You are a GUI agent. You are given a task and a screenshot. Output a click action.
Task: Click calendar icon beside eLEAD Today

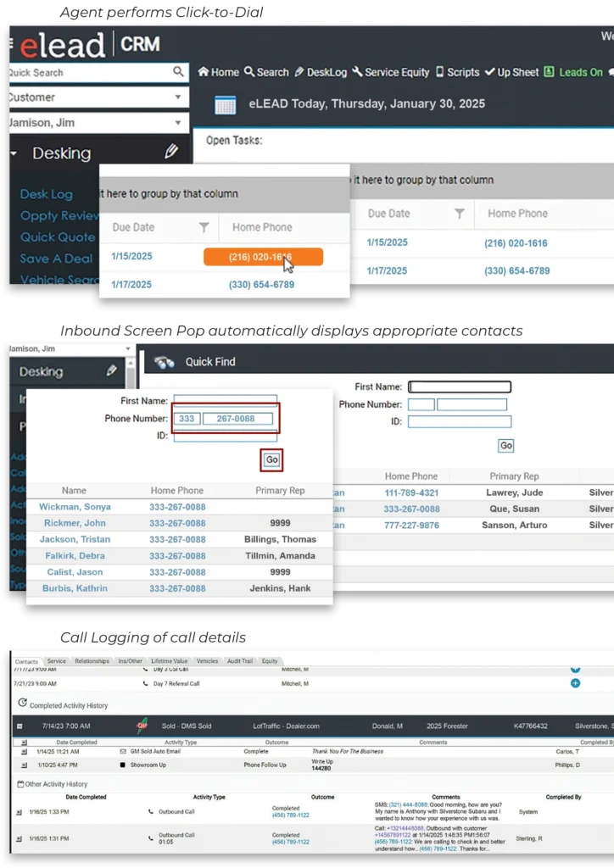click(226, 105)
